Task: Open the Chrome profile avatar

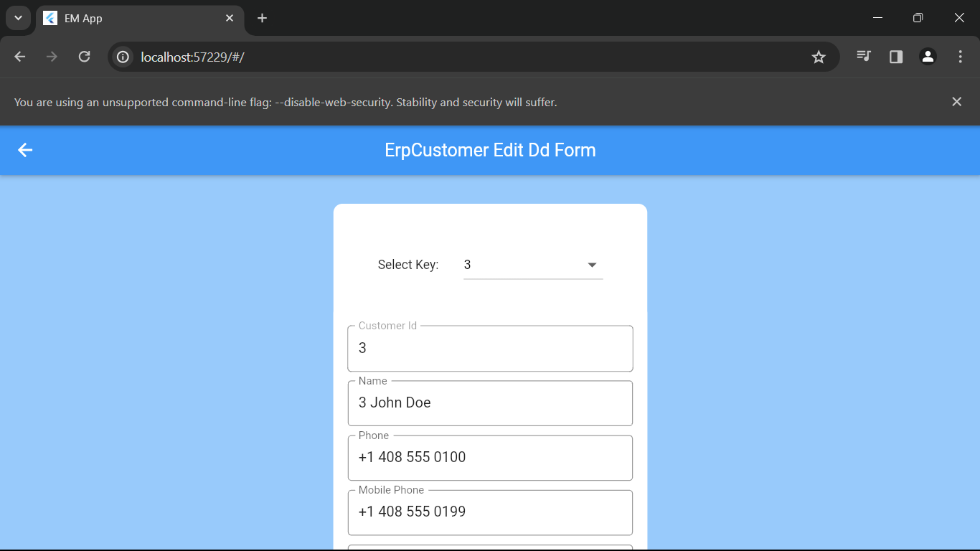Action: pos(928,57)
